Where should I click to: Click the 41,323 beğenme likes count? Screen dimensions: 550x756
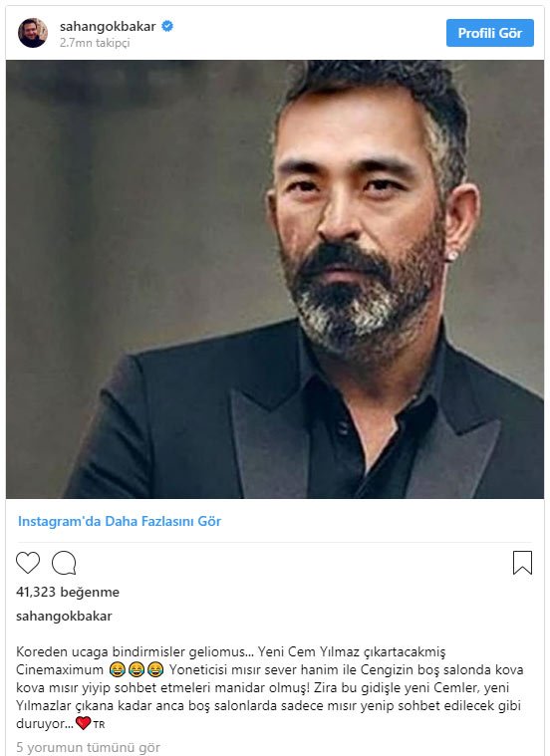pyautogui.click(x=68, y=592)
